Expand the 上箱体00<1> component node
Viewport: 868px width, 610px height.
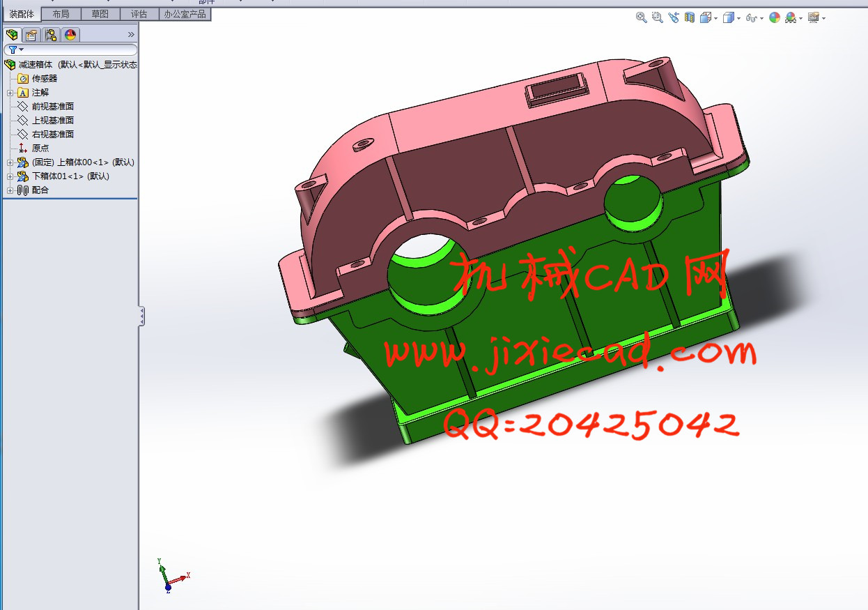[10, 162]
